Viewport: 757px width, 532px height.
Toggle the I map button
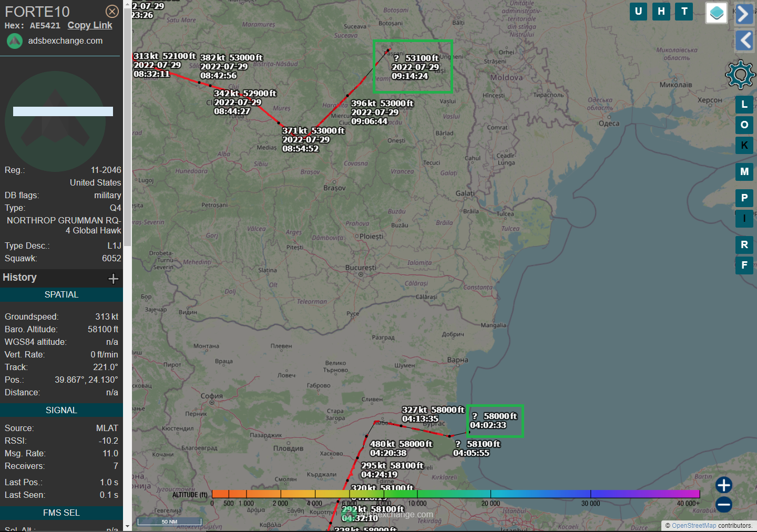tap(744, 219)
